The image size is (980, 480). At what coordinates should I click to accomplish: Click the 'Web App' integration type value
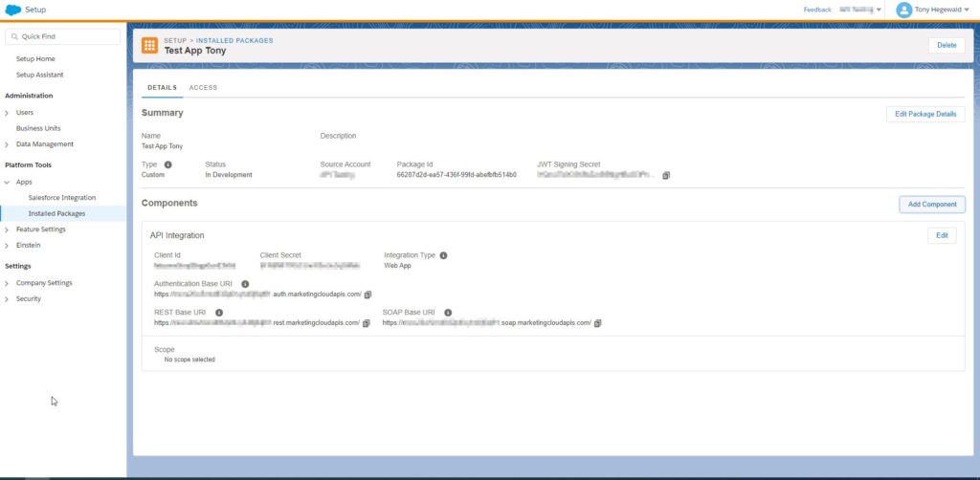(397, 265)
